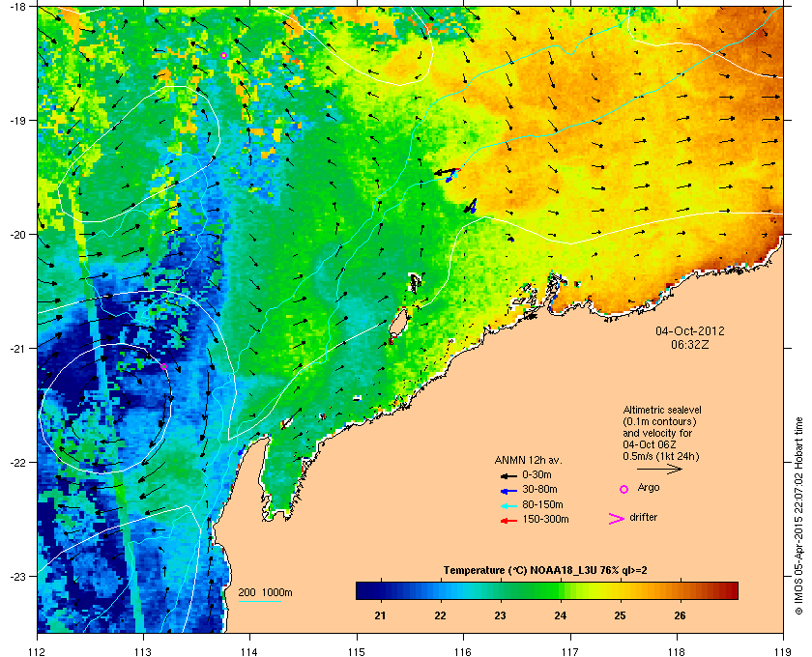
Task: Click the latitude axis label -19
Action: tap(20, 120)
